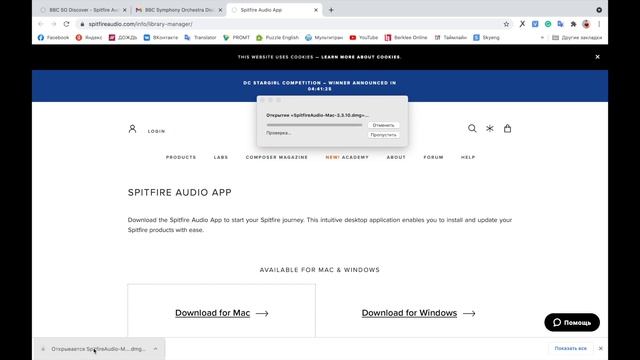Screen dimensions: 640x360
Task: Open the Таймлайн bookmark
Action: [x=451, y=38]
